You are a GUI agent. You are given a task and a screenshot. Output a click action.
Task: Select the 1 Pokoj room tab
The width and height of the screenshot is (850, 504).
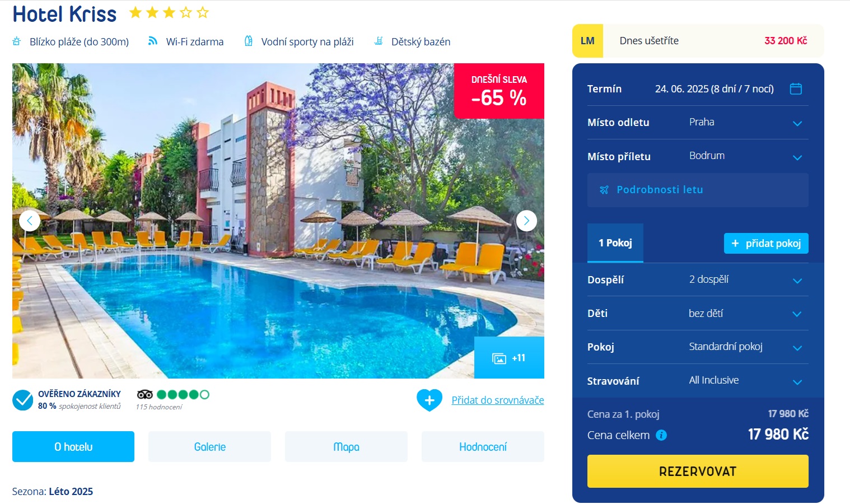click(615, 243)
